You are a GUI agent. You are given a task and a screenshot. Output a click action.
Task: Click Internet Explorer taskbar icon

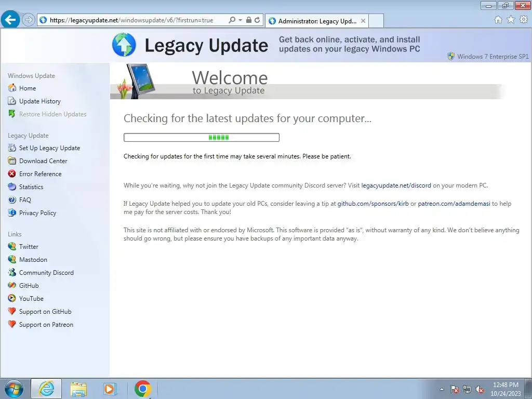(46, 389)
